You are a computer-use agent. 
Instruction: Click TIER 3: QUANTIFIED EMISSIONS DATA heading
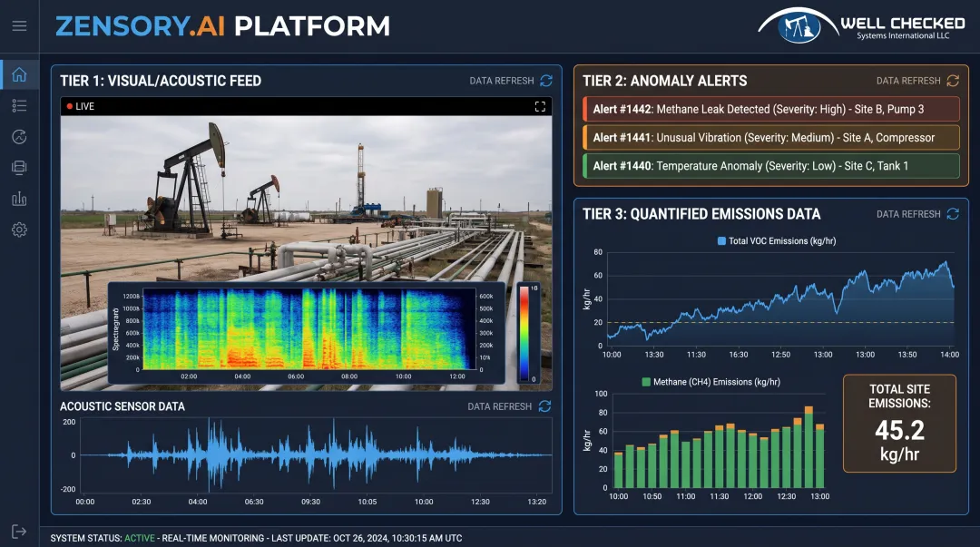tap(701, 214)
